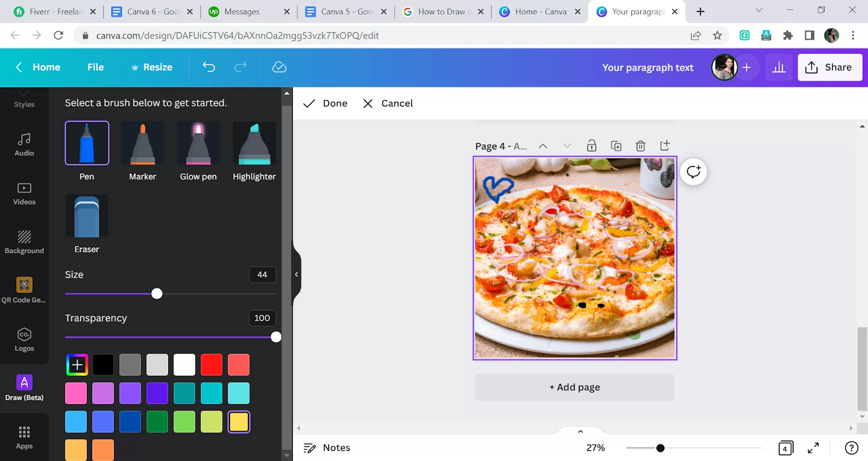This screenshot has width=868, height=461.
Task: Click the undo arrow
Action: point(209,67)
